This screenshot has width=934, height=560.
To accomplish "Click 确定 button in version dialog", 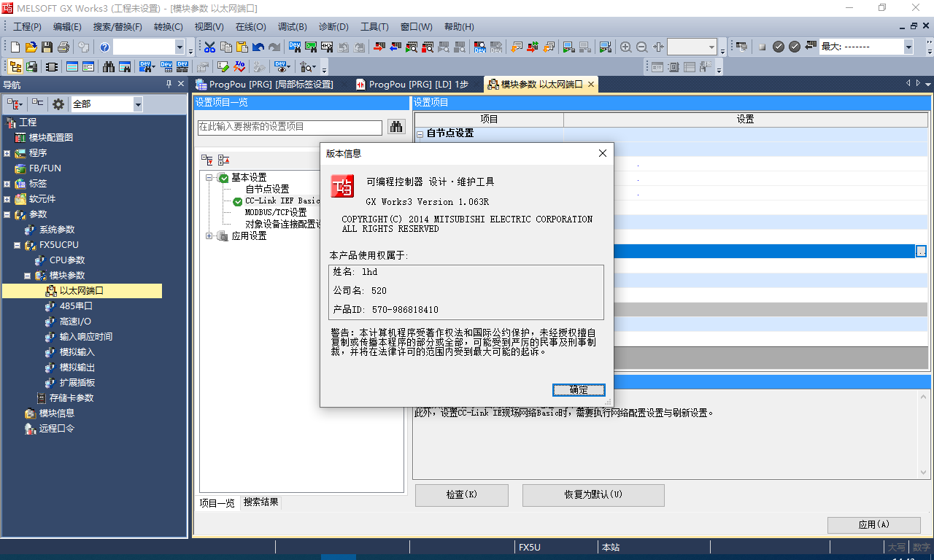I will click(579, 390).
